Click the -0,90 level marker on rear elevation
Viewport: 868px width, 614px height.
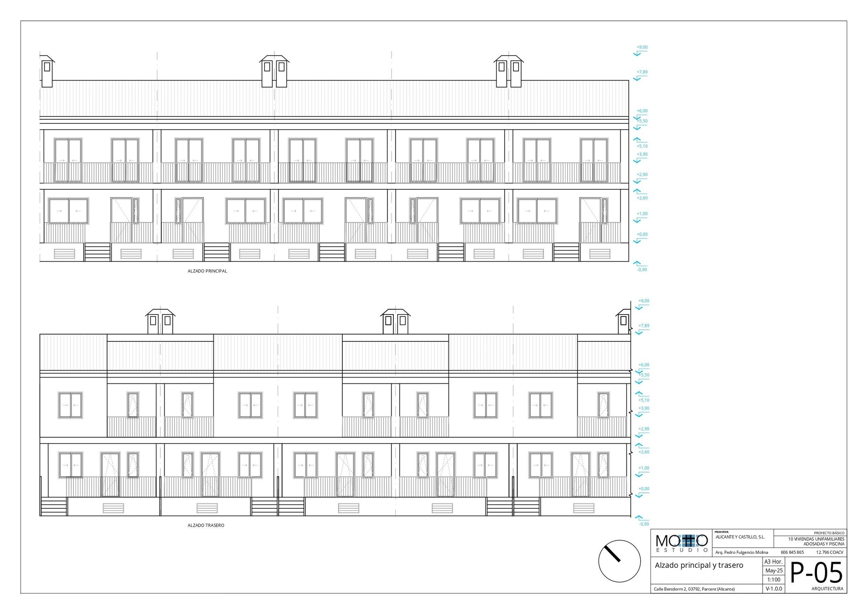(644, 524)
